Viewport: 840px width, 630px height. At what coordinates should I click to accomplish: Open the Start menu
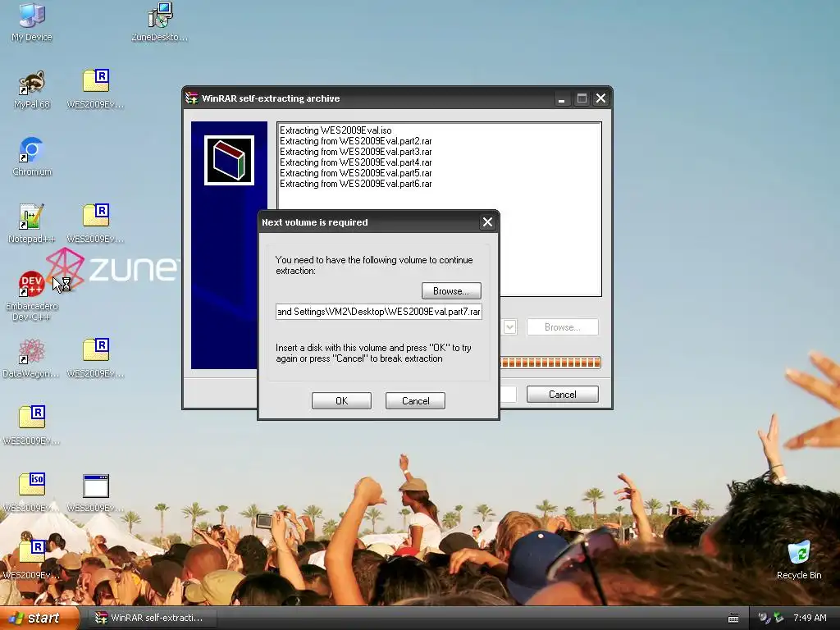pos(39,618)
